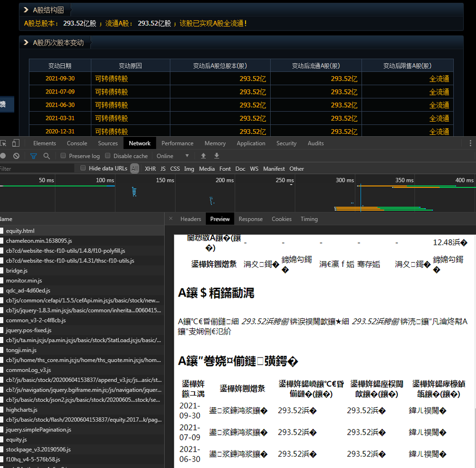
Task: Toggle the device toolbar icon
Action: (16, 143)
